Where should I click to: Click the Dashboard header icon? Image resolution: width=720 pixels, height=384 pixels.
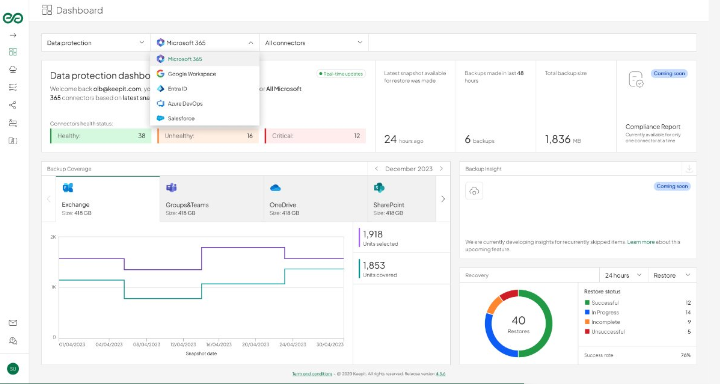(x=47, y=10)
